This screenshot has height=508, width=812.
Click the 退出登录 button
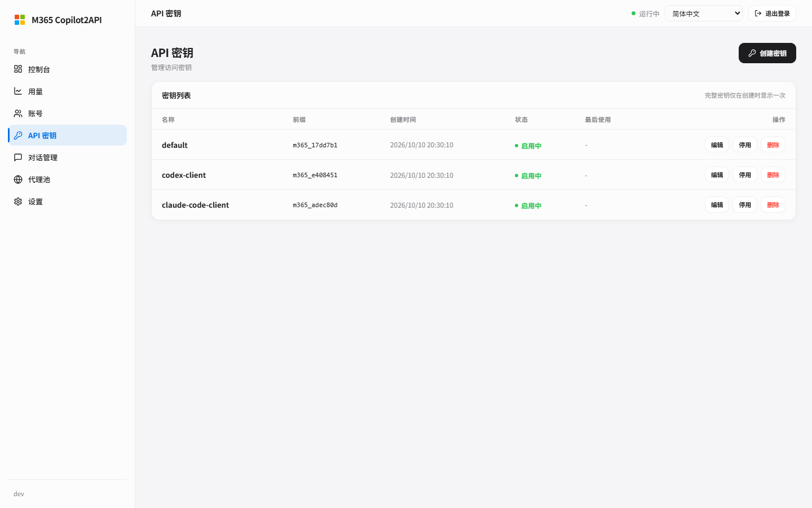[x=772, y=14]
